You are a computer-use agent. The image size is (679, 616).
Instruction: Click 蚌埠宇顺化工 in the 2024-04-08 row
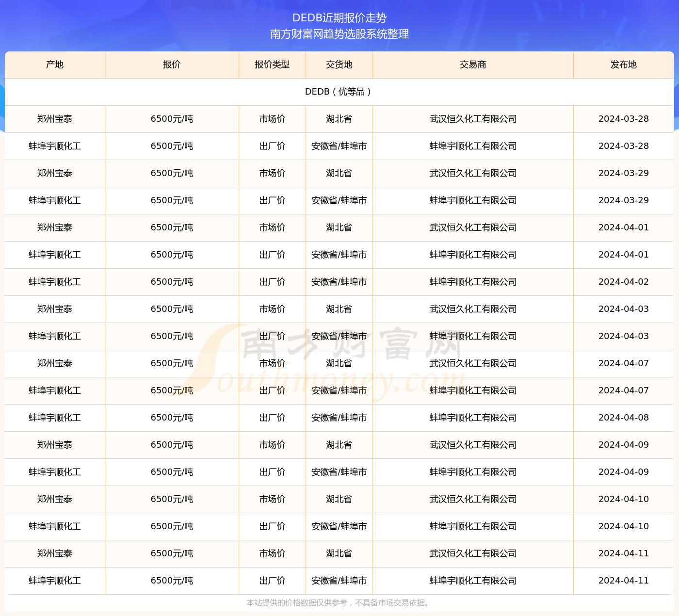point(55,418)
